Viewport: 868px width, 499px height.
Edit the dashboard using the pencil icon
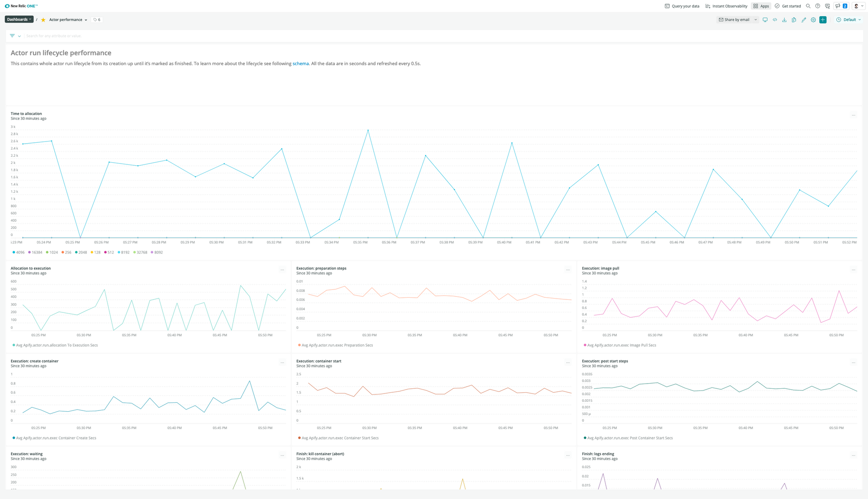pyautogui.click(x=804, y=20)
